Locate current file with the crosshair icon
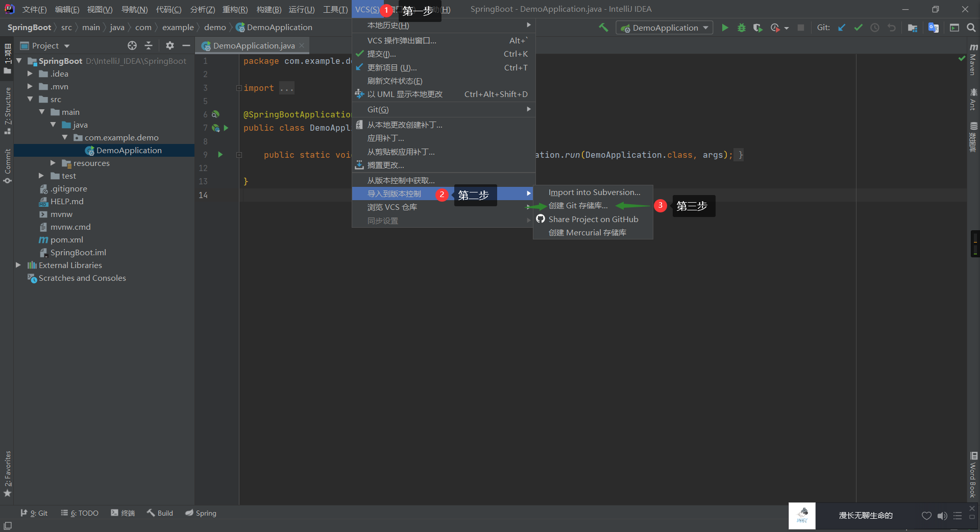 132,45
